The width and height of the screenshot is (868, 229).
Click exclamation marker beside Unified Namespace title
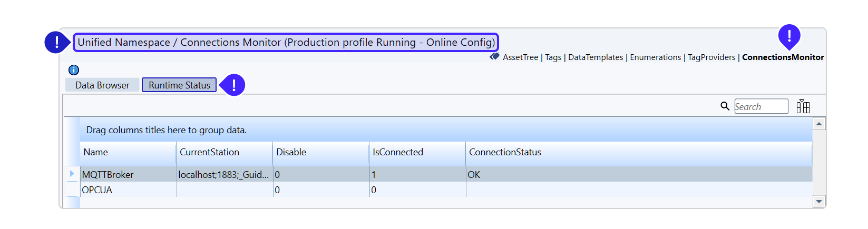point(56,42)
